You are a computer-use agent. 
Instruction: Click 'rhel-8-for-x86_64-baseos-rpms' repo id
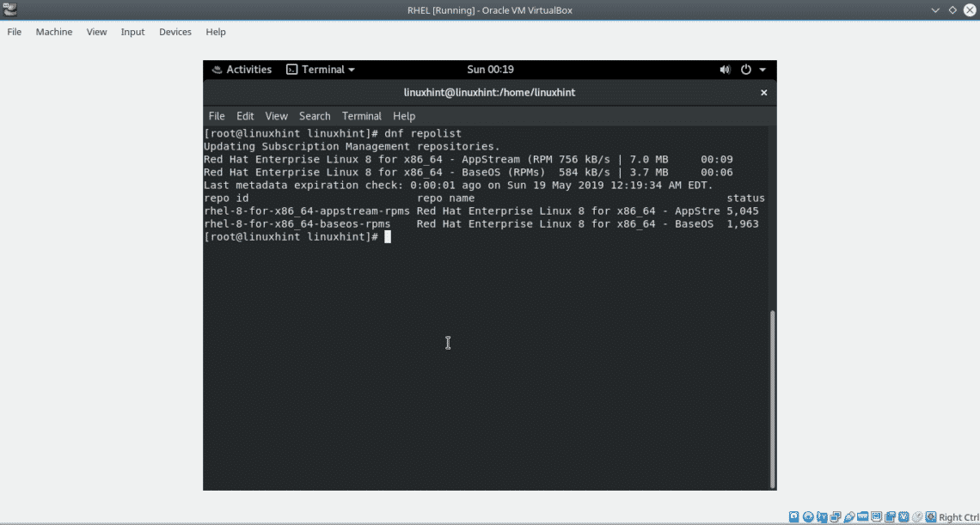297,224
